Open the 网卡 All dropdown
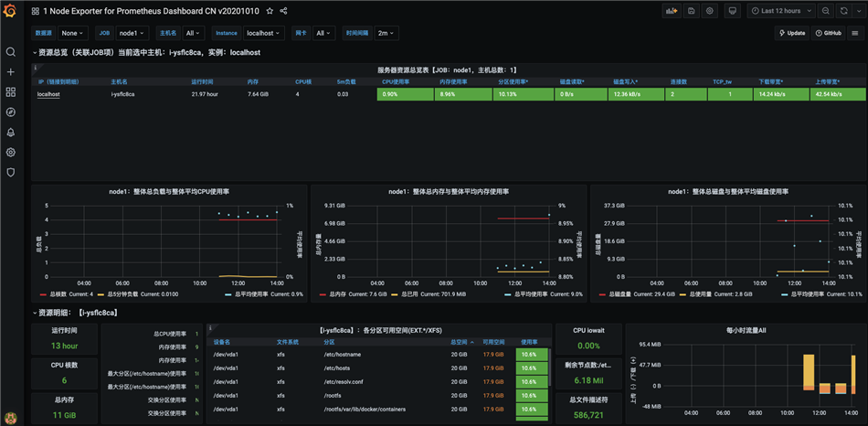868x426 pixels. [323, 33]
